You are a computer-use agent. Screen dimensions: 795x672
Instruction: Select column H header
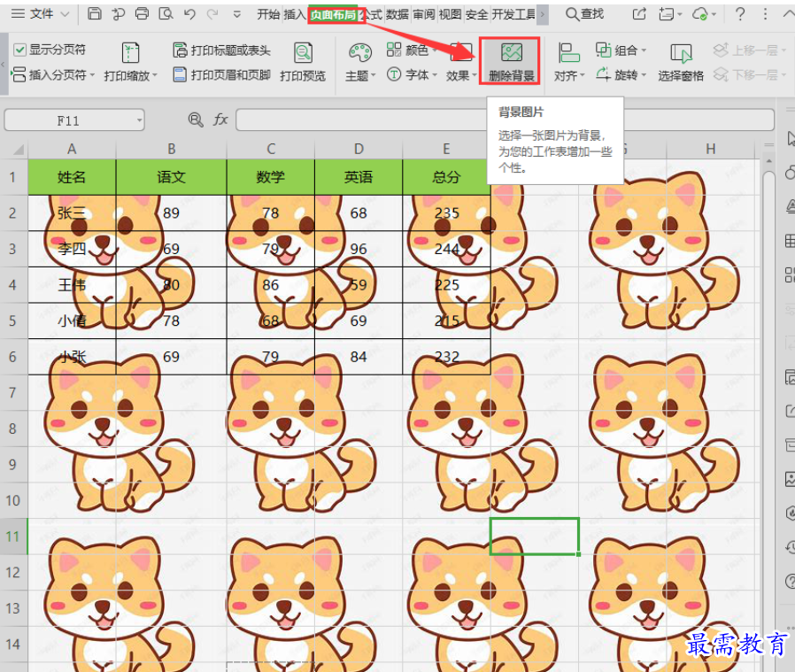click(x=711, y=149)
